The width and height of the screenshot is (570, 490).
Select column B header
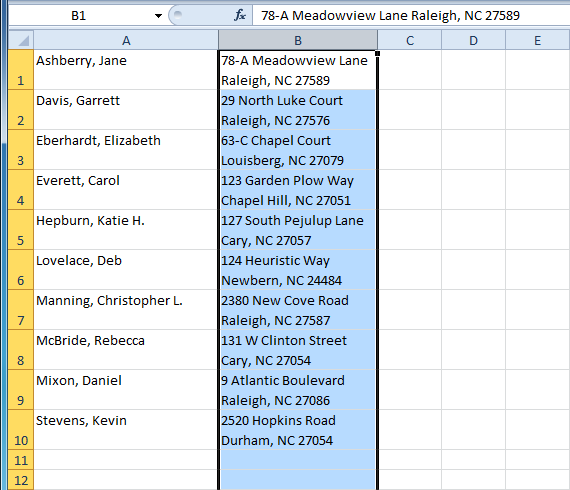tap(298, 40)
